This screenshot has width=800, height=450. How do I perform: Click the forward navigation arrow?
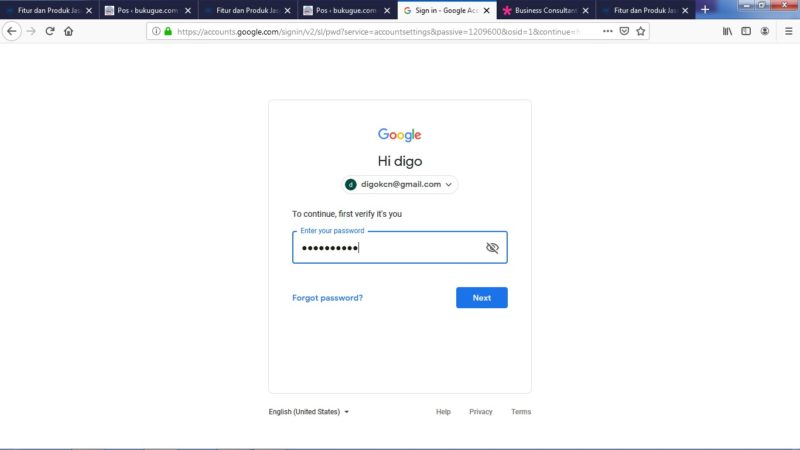click(x=31, y=31)
